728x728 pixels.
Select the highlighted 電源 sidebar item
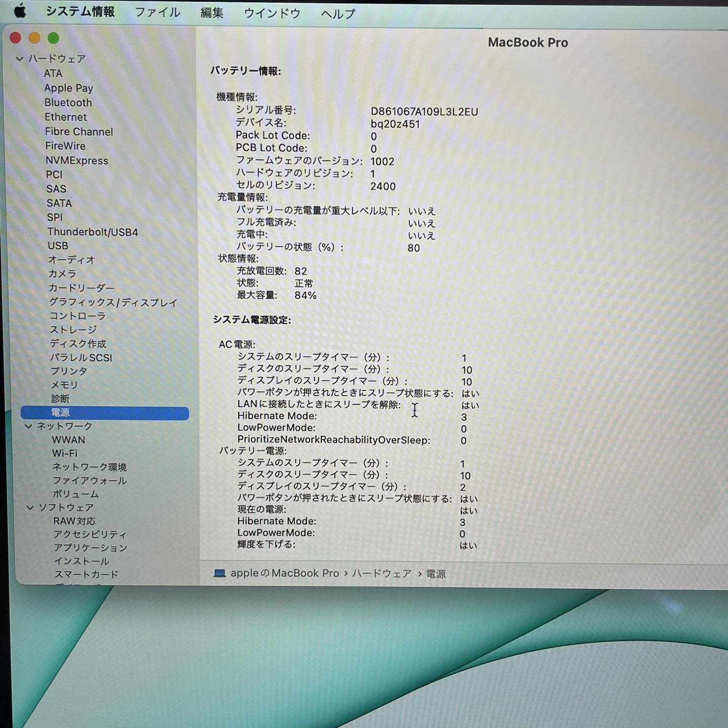61,413
